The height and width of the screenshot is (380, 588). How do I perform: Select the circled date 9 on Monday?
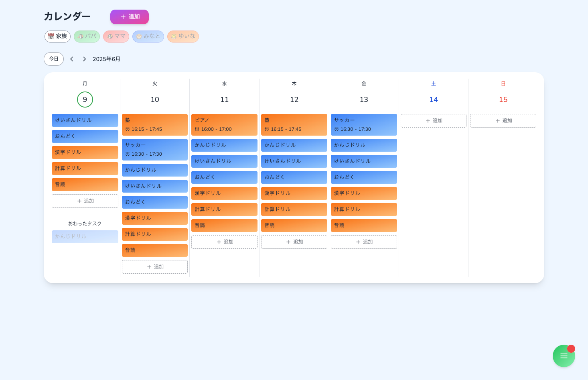pyautogui.click(x=85, y=100)
